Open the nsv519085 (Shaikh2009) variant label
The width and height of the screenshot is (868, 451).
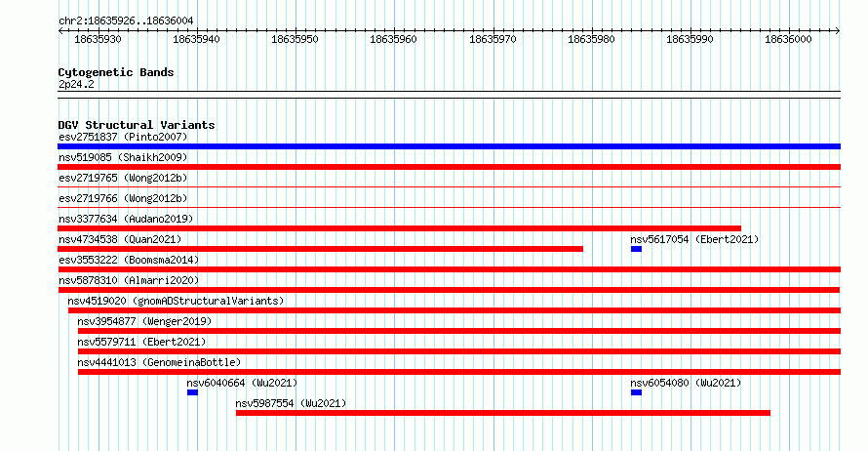(x=123, y=157)
